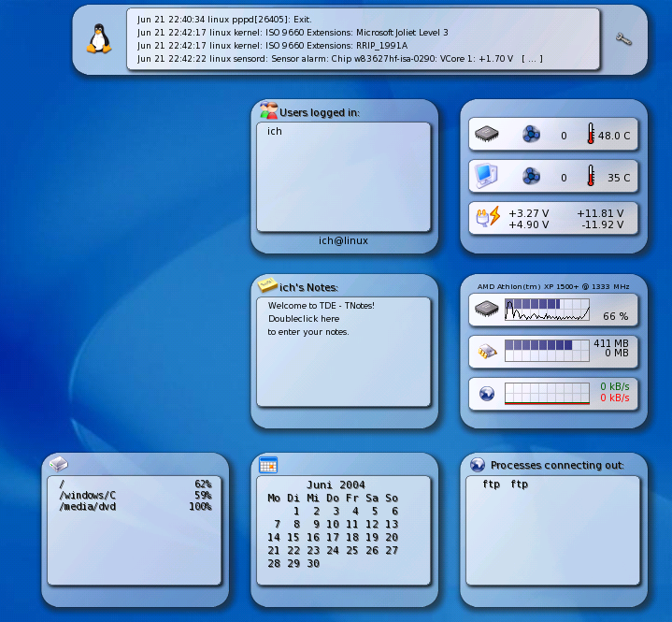This screenshot has width=672, height=622.
Task: Click the '-11.92 V' voltage reading
Action: tap(602, 224)
